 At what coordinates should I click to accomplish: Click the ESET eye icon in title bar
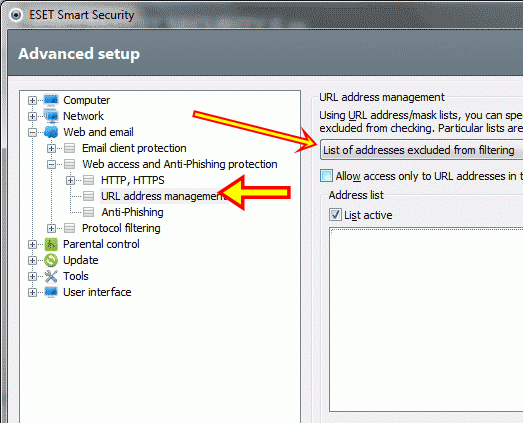coord(15,15)
